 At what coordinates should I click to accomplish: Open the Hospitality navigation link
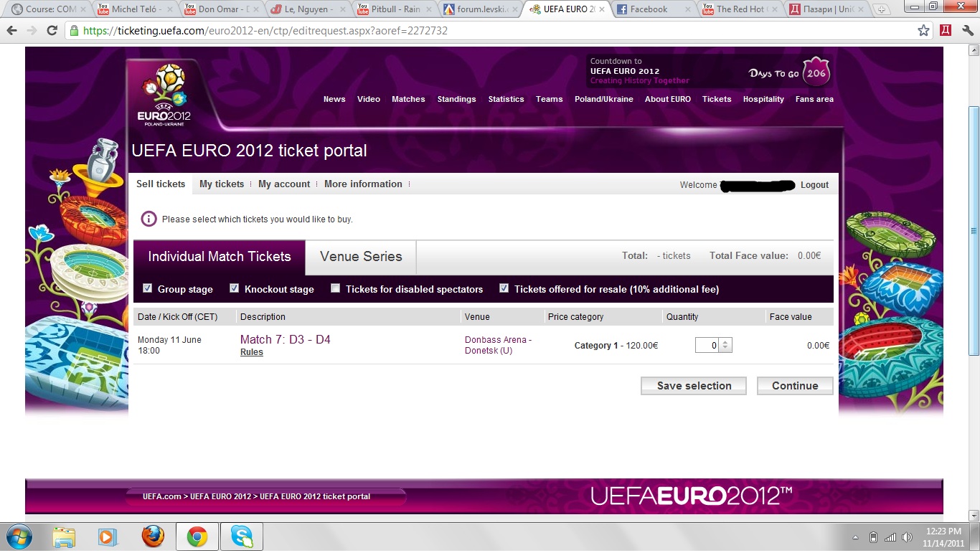(x=763, y=99)
